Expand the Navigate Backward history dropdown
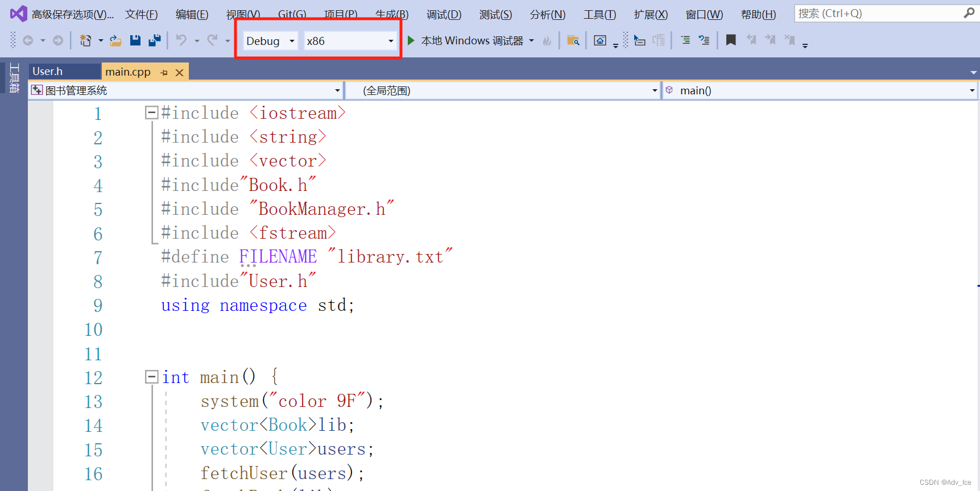This screenshot has height=491, width=980. [x=43, y=40]
